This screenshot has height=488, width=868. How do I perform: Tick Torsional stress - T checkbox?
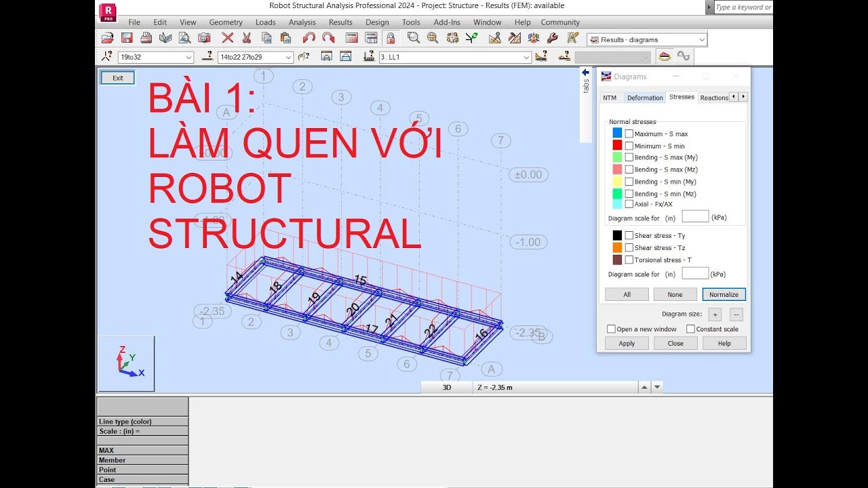[x=629, y=260]
